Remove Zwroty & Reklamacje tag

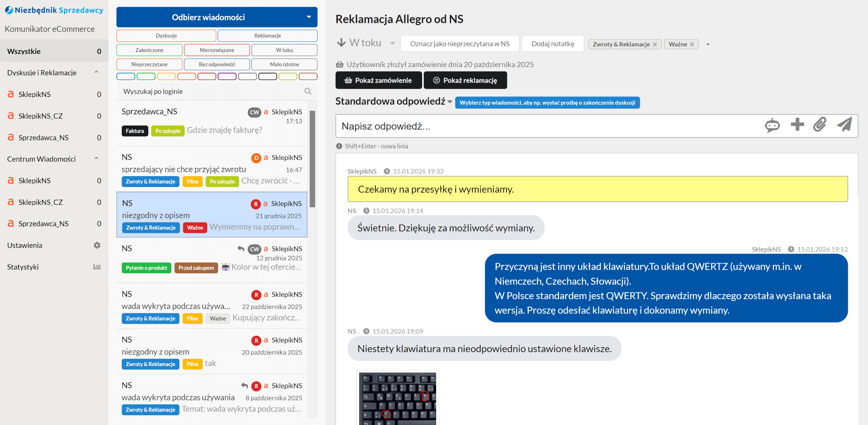(x=655, y=44)
